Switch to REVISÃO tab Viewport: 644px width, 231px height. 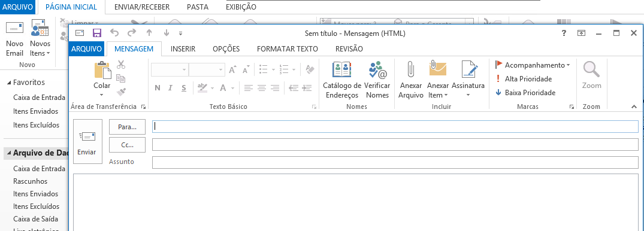[349, 49]
